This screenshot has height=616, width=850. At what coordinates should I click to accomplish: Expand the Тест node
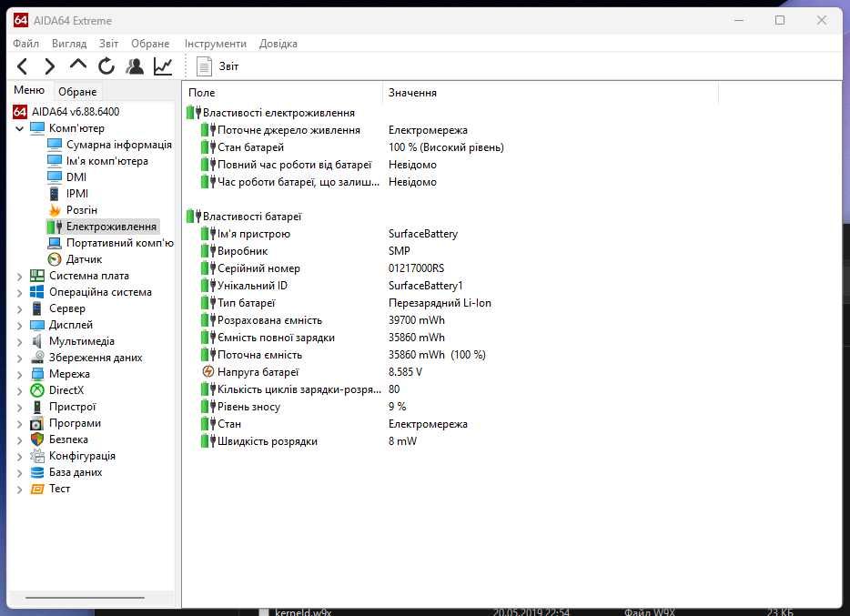[19, 490]
